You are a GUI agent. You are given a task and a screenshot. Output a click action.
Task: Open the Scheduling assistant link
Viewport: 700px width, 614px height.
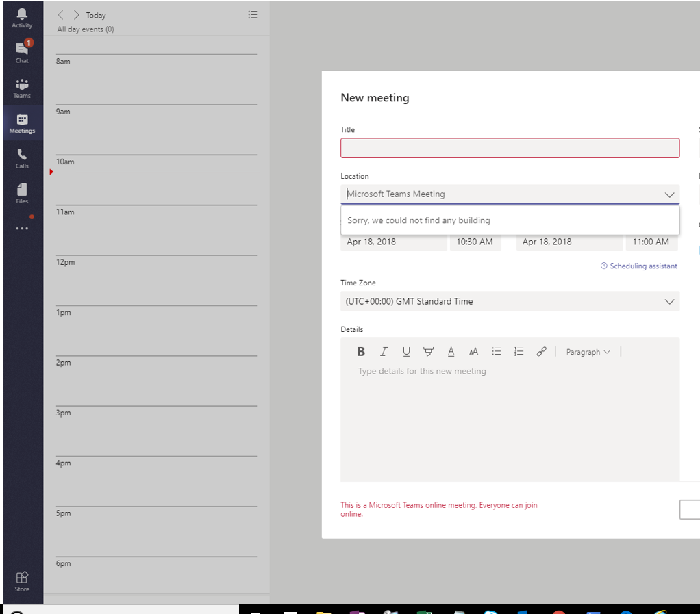[639, 266]
